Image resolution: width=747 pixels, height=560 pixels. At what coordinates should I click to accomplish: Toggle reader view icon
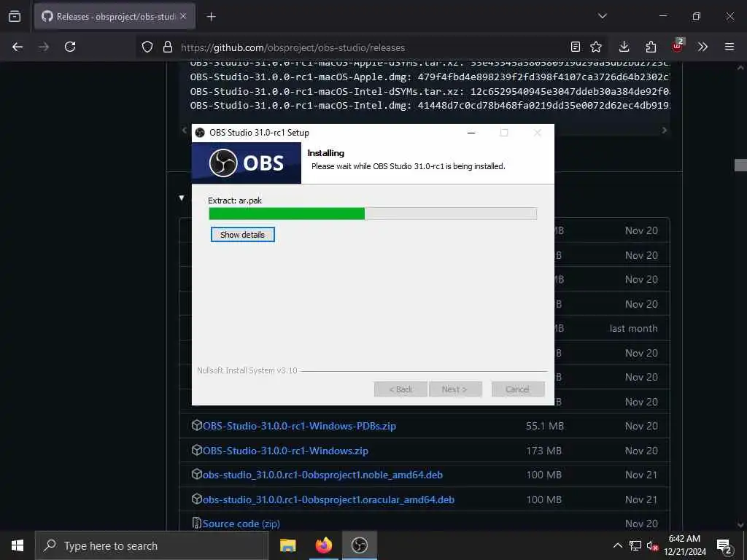click(x=576, y=47)
